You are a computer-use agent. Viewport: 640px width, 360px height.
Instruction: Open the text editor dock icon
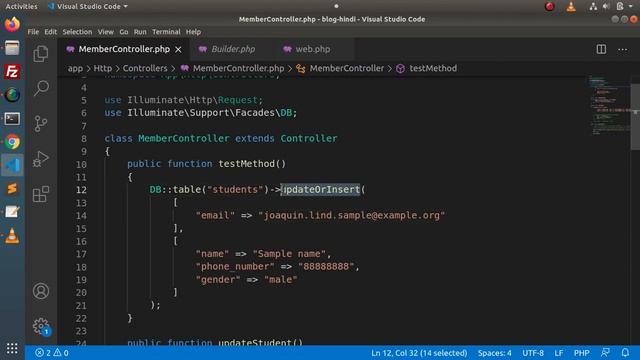(12, 212)
